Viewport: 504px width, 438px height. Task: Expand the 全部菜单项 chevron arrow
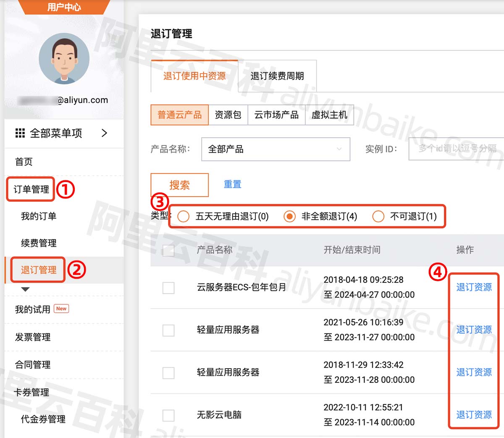tap(104, 133)
